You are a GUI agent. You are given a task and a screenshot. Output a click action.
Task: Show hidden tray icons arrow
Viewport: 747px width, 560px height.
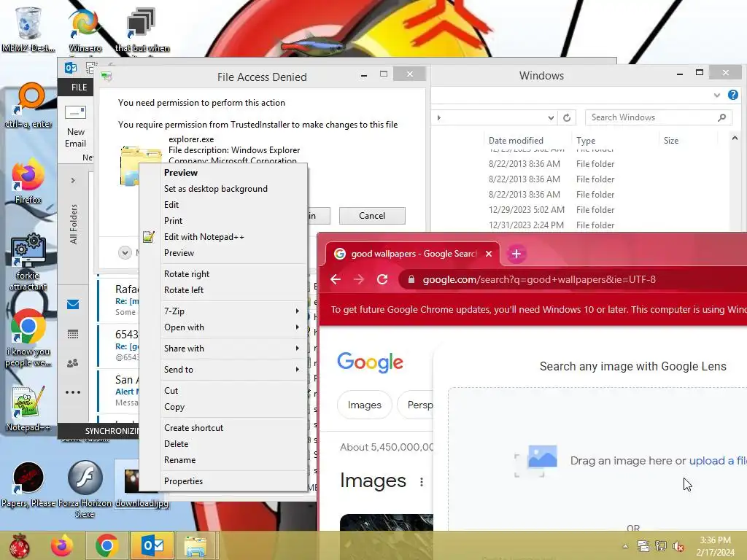[x=625, y=545]
